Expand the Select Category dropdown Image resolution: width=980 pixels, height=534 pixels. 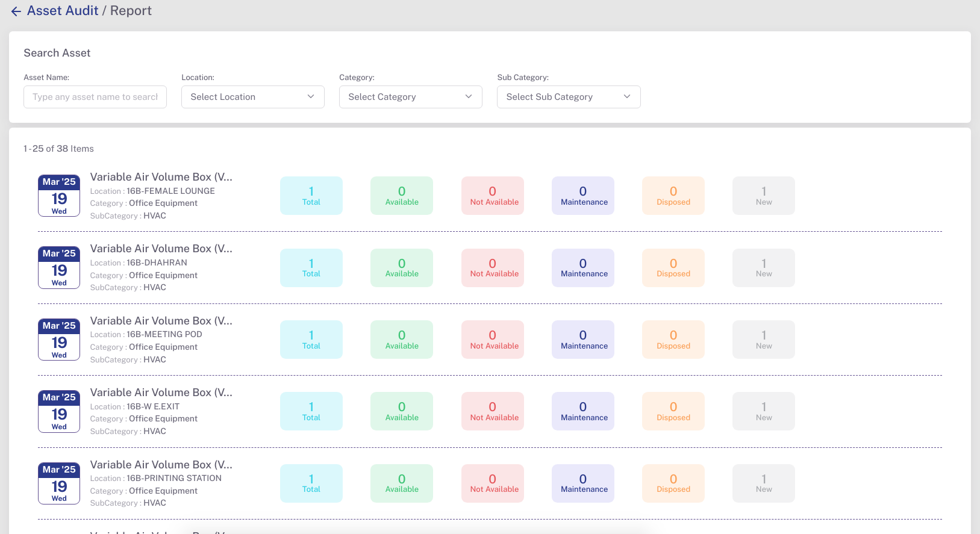click(410, 97)
